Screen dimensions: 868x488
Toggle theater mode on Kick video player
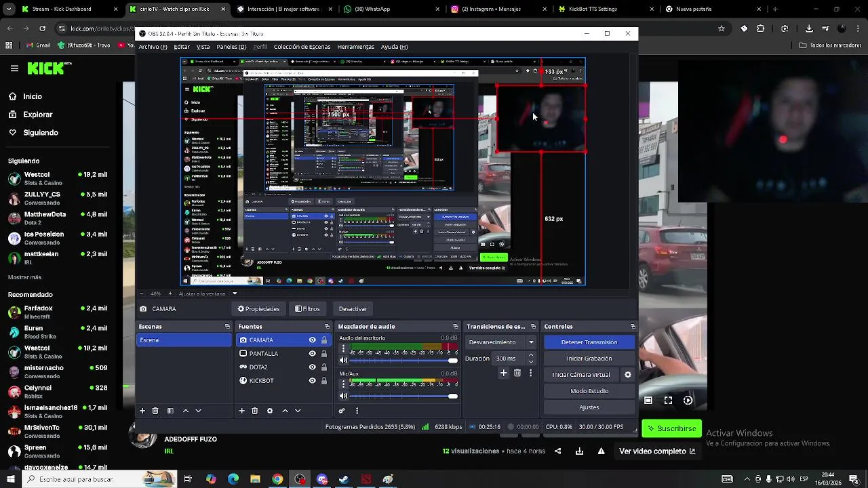(x=648, y=401)
